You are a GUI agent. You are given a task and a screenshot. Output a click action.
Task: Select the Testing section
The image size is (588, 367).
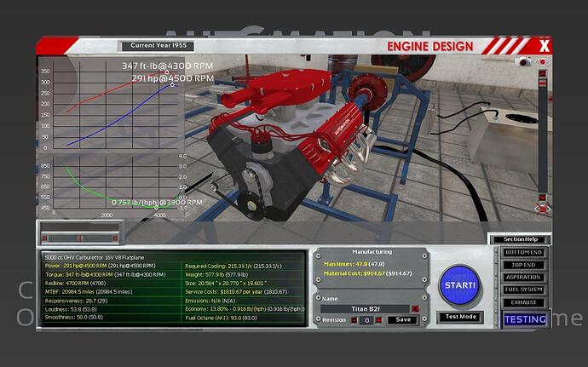click(x=523, y=319)
